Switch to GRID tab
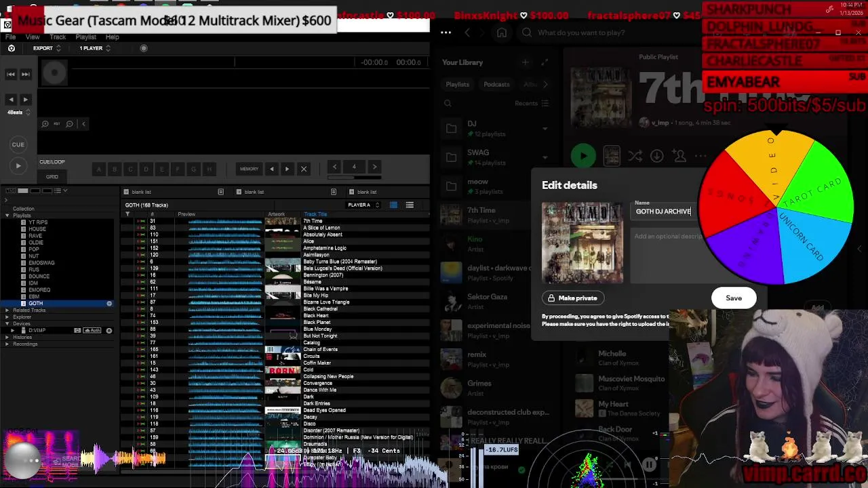The image size is (868, 488). click(52, 176)
